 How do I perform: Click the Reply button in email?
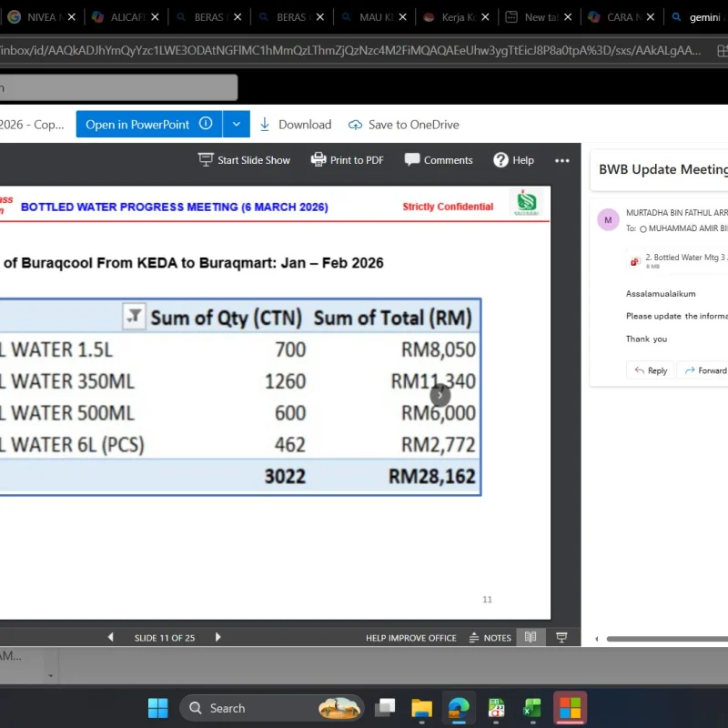point(650,370)
